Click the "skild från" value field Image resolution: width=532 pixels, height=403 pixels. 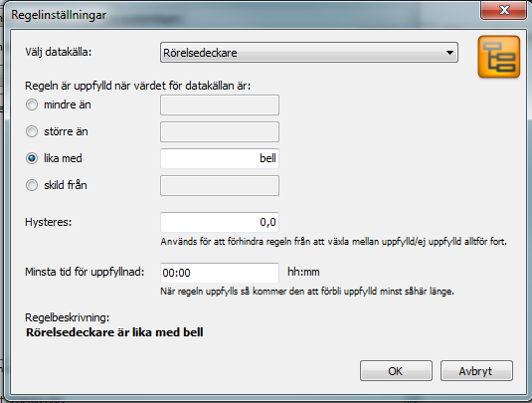[x=220, y=185]
